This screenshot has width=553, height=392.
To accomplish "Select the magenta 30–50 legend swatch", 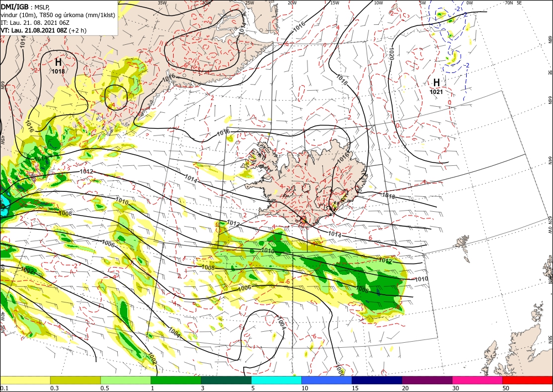I will coord(478,380).
